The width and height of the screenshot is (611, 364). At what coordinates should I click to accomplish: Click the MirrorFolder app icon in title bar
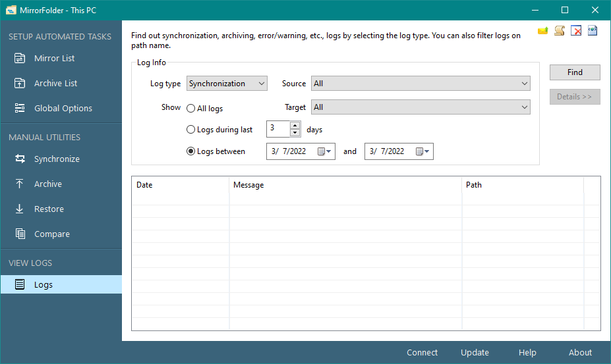(x=11, y=11)
